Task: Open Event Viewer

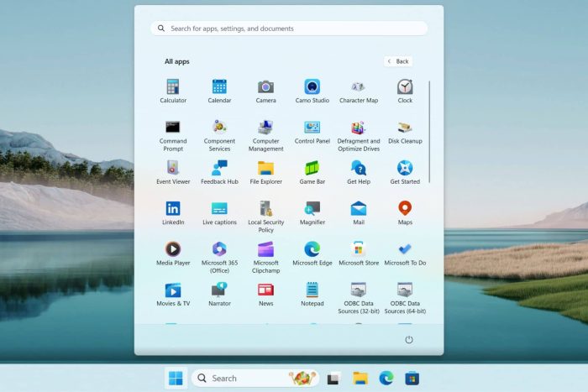Action: pos(173,173)
